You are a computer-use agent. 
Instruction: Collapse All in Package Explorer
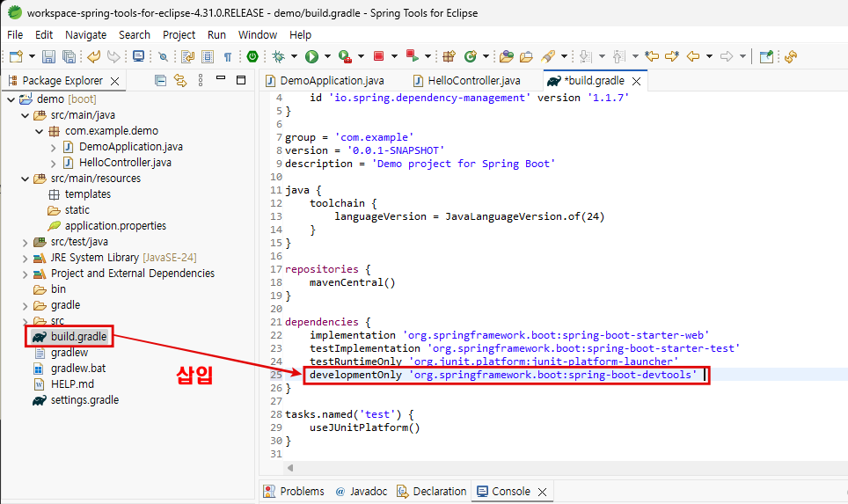[160, 81]
